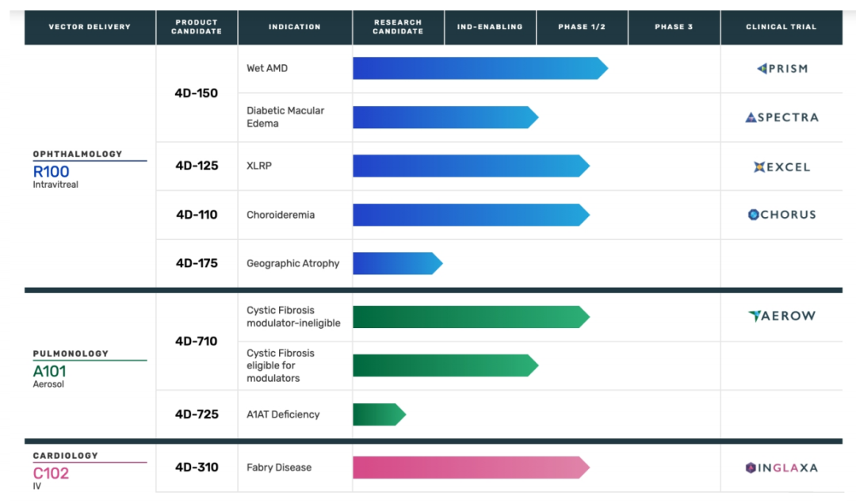Click the Phase 3 column header
The height and width of the screenshot is (504, 856).
(x=674, y=27)
